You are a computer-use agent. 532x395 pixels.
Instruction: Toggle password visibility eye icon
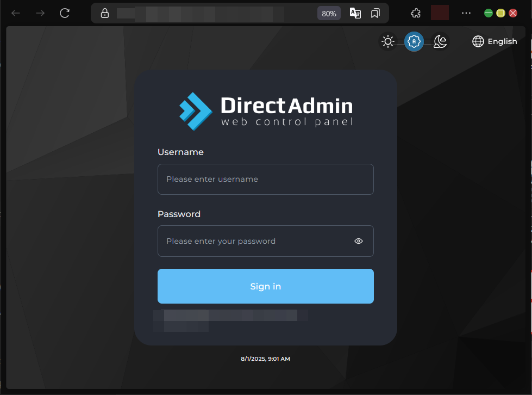tap(359, 241)
